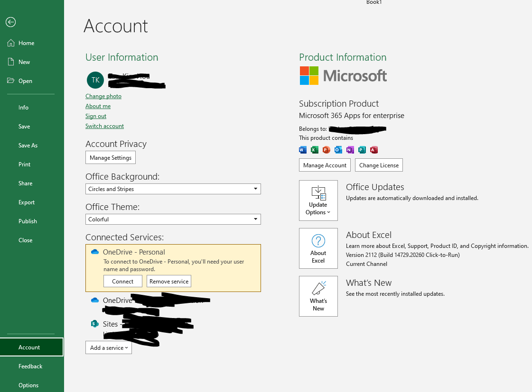
Task: Select Save As in the sidebar
Action: [28, 146]
